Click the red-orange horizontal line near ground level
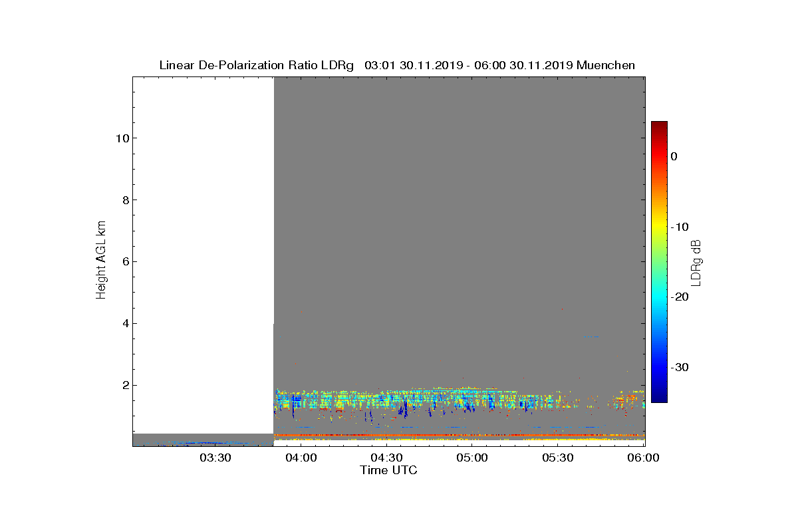The width and height of the screenshot is (798, 532). 459,435
